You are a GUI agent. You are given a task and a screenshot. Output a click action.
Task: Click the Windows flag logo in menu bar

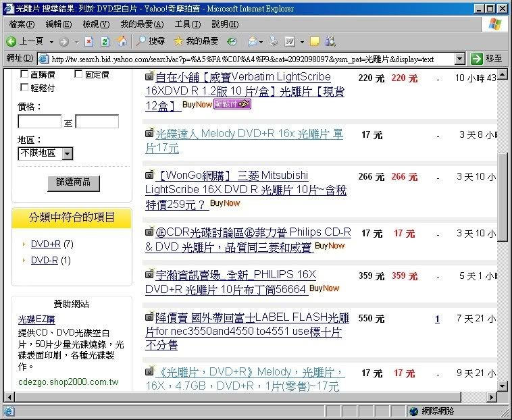(494, 24)
